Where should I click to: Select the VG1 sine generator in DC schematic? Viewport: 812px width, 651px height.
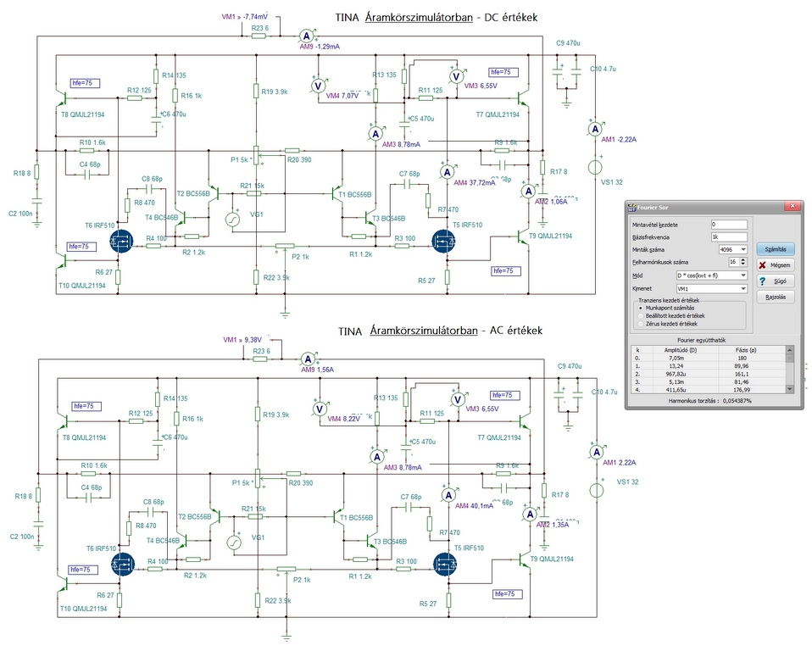tap(233, 220)
